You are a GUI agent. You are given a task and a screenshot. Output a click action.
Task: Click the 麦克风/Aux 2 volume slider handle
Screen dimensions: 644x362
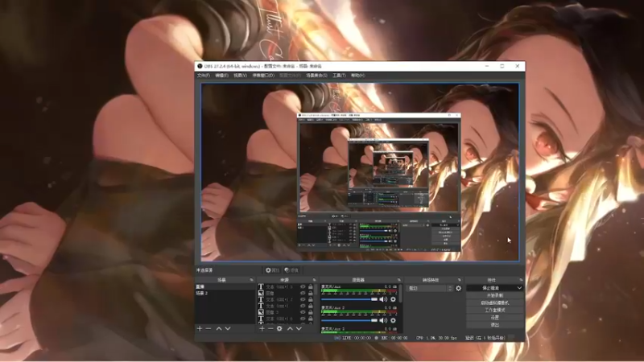(x=374, y=320)
